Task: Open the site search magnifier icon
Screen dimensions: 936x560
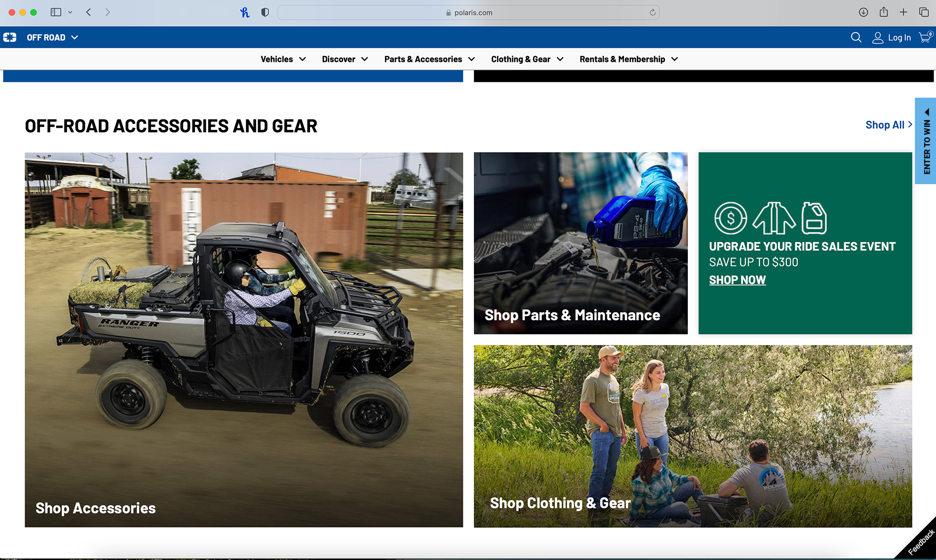Action: pyautogui.click(x=856, y=38)
